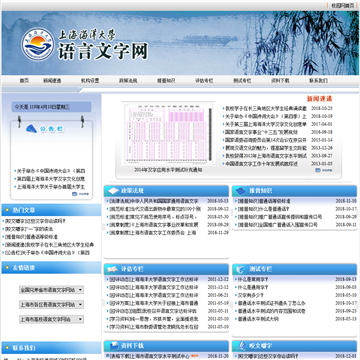This screenshot has height=360, width=360.
Task: Open the news item dated 2018-10-23
Action: [x=266, y=108]
